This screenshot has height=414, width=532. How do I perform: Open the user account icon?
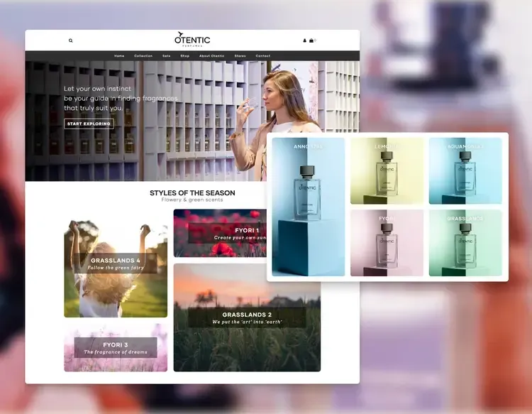point(305,40)
